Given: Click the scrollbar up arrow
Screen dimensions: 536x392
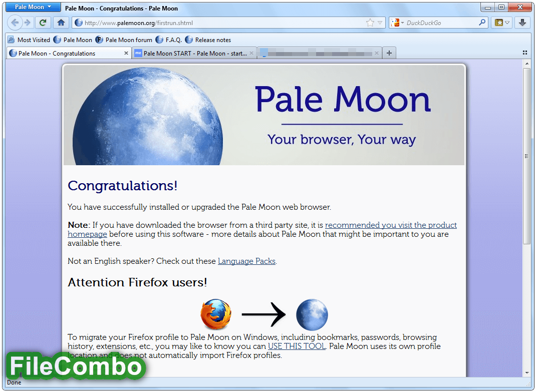Looking at the screenshot, I should [526, 64].
